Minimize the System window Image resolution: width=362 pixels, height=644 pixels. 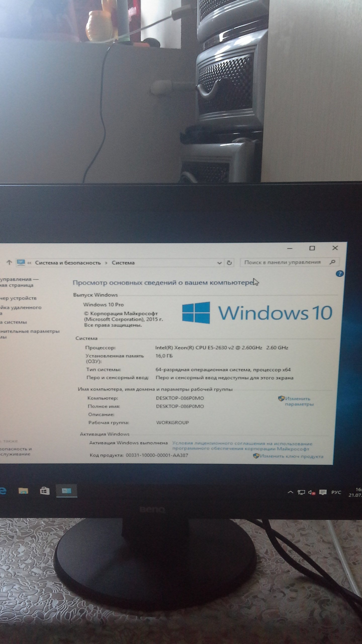[x=290, y=248]
